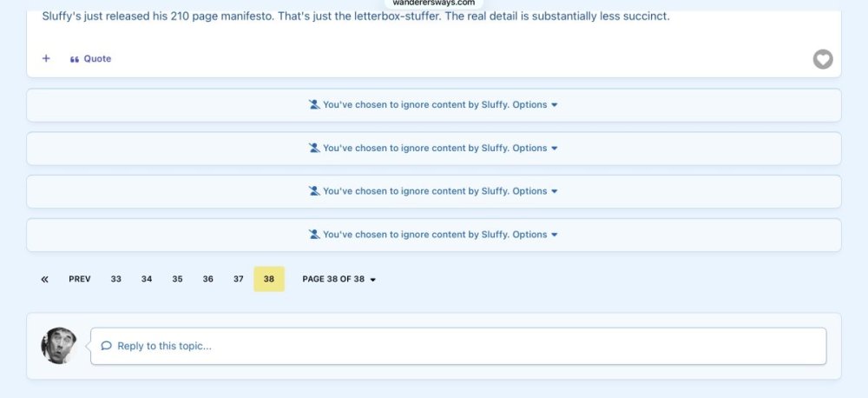Open the Page 38 of 38 dropdown
This screenshot has width=868, height=398.
[x=339, y=279]
